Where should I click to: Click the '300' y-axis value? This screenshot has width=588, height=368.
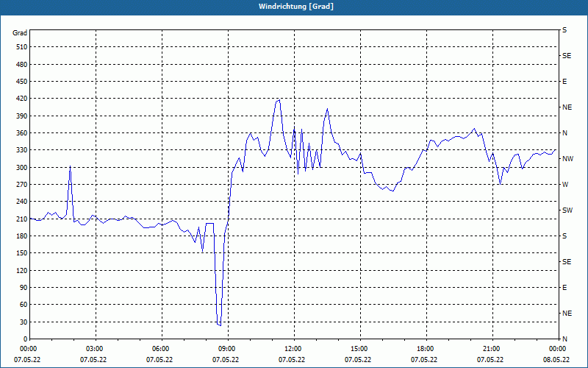tap(22, 168)
